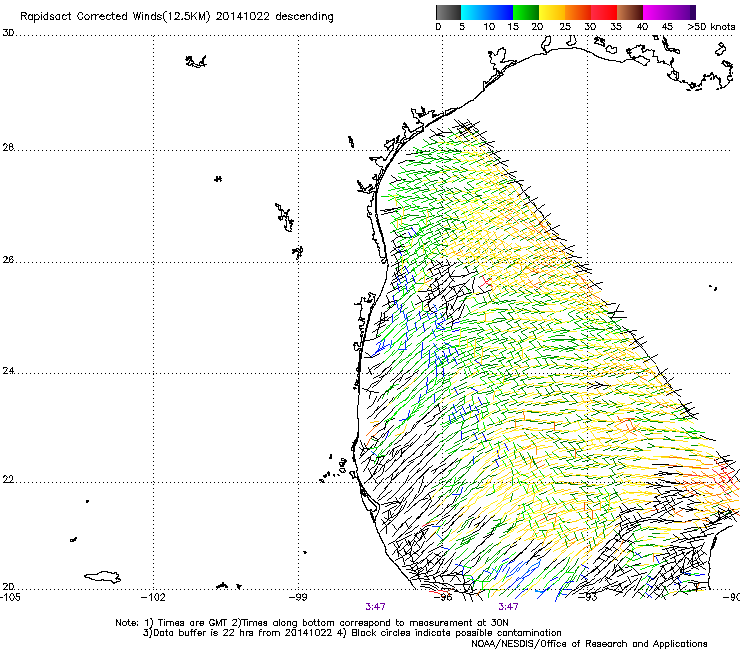
Task: Click the 'NOAA/NESDIS/Office of Research and Applications' credit
Action: tap(589, 644)
